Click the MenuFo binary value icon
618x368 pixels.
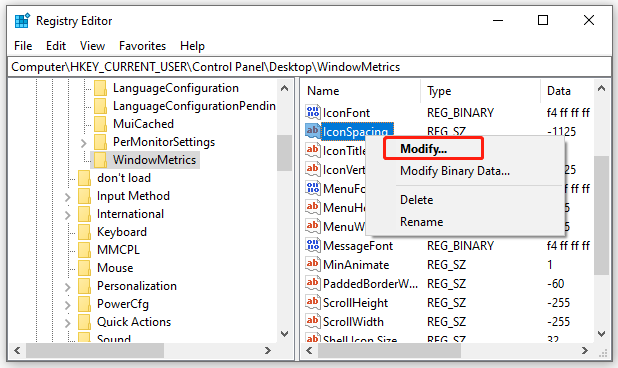(313, 188)
